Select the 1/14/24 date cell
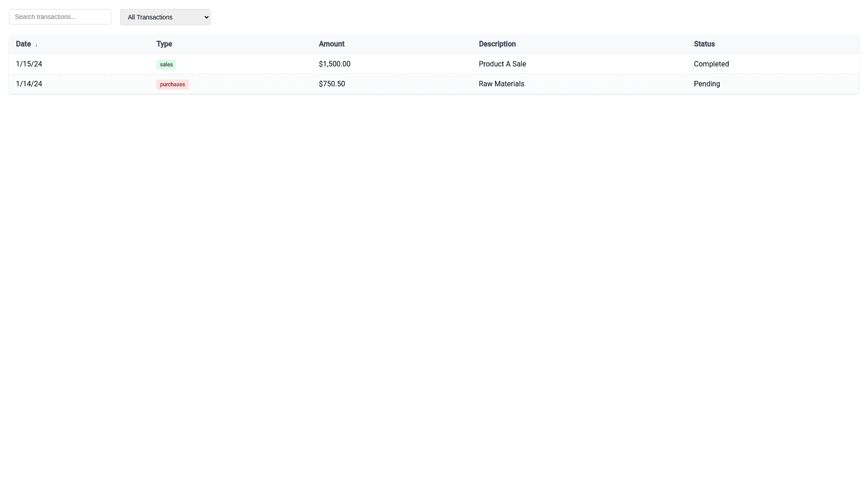Screen dimensions: 868x488 click(x=29, y=84)
